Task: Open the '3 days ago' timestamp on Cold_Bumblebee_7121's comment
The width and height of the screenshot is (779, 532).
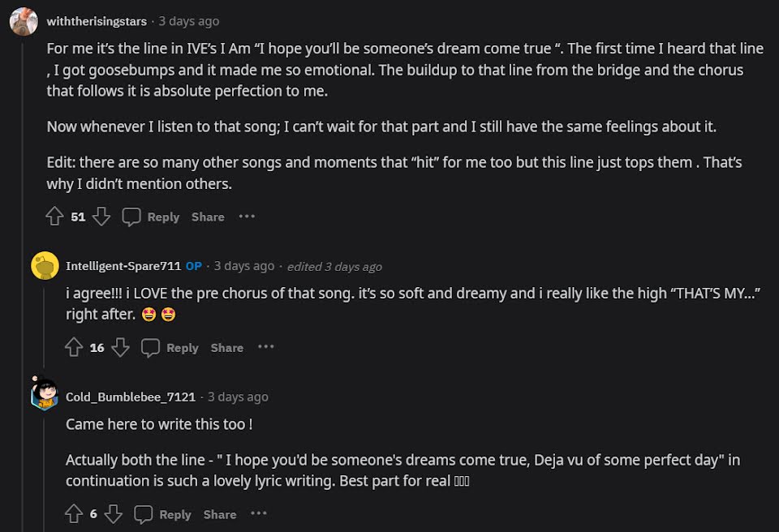Action: coord(238,397)
